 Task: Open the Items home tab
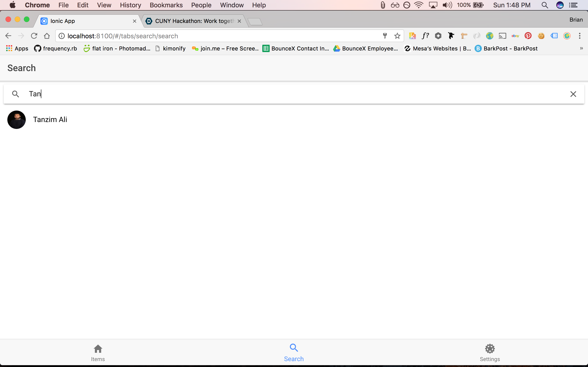tap(98, 353)
